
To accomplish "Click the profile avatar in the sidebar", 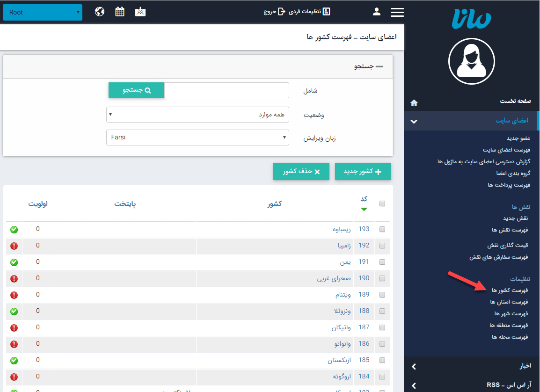I will (x=471, y=61).
